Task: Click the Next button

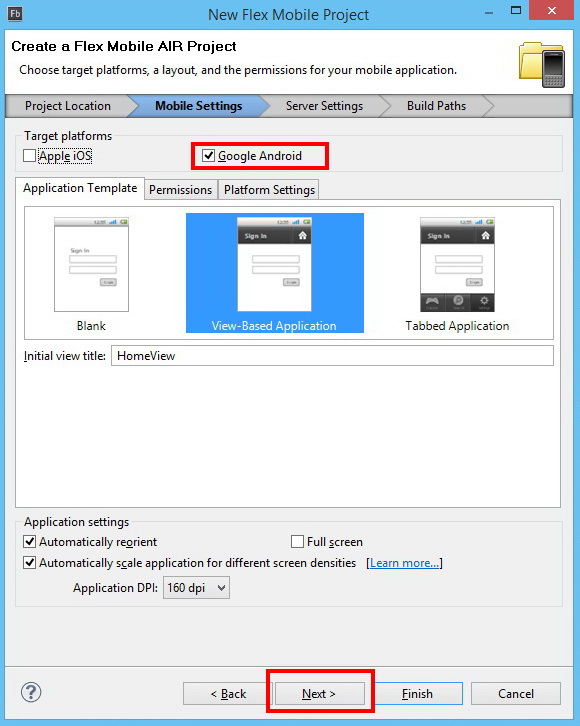Action: tap(319, 694)
